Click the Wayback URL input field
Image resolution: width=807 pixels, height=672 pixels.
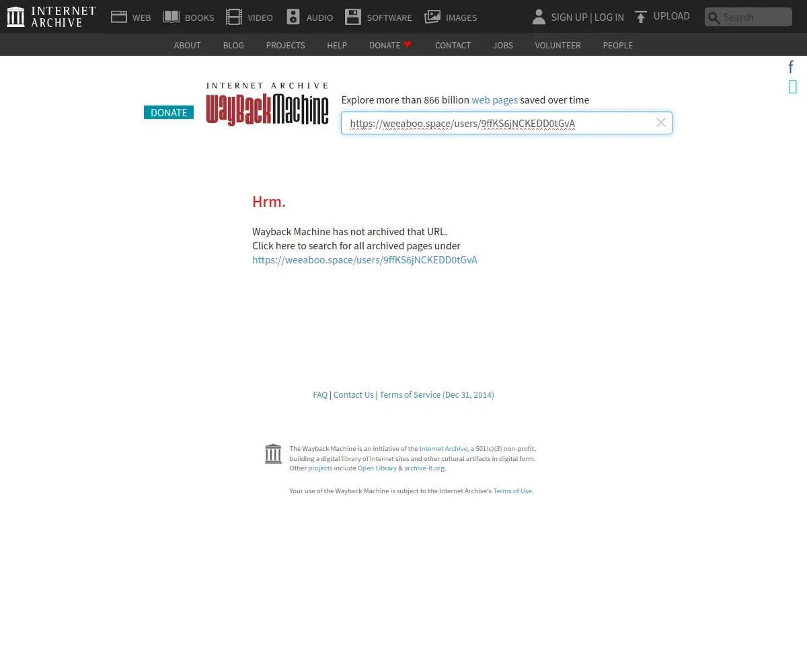coord(506,123)
